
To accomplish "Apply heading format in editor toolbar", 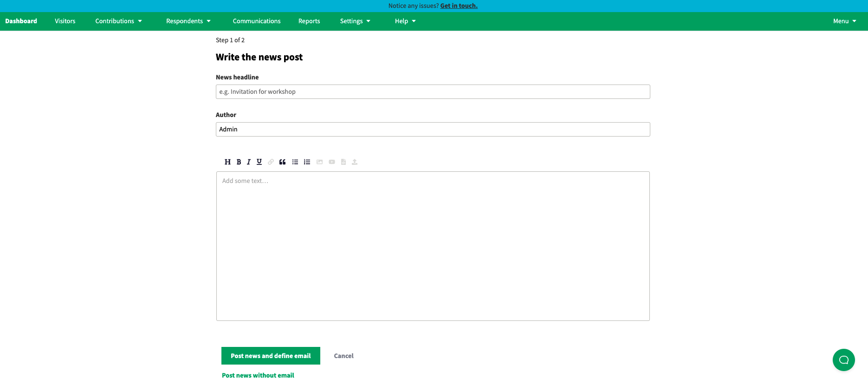I will pyautogui.click(x=227, y=162).
